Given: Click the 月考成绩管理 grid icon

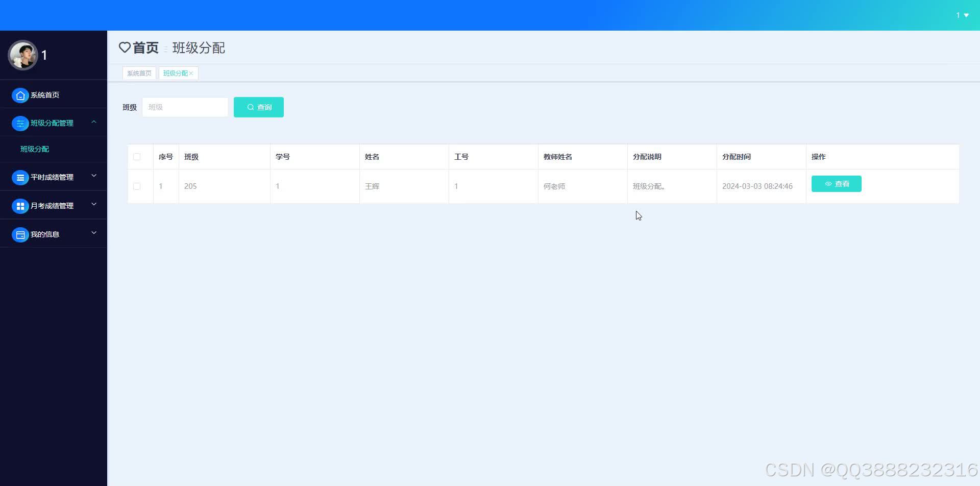Looking at the screenshot, I should pyautogui.click(x=20, y=206).
